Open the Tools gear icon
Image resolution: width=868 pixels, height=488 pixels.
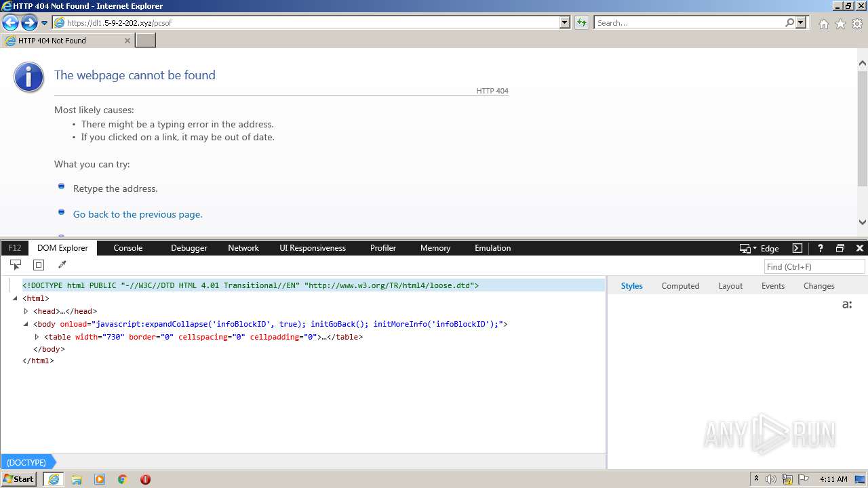click(857, 24)
